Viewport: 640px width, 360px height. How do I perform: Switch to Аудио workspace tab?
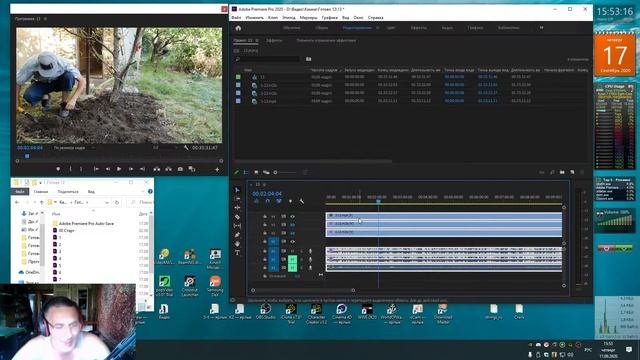pyautogui.click(x=447, y=28)
